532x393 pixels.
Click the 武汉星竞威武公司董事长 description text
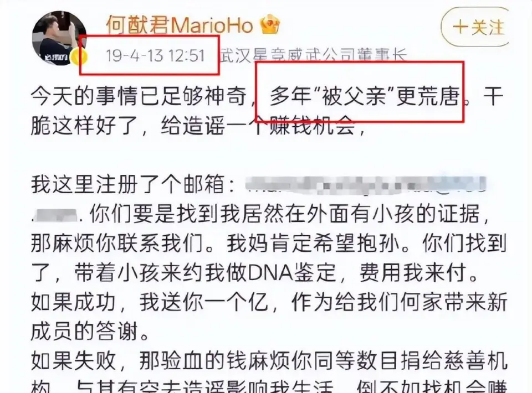pos(313,55)
